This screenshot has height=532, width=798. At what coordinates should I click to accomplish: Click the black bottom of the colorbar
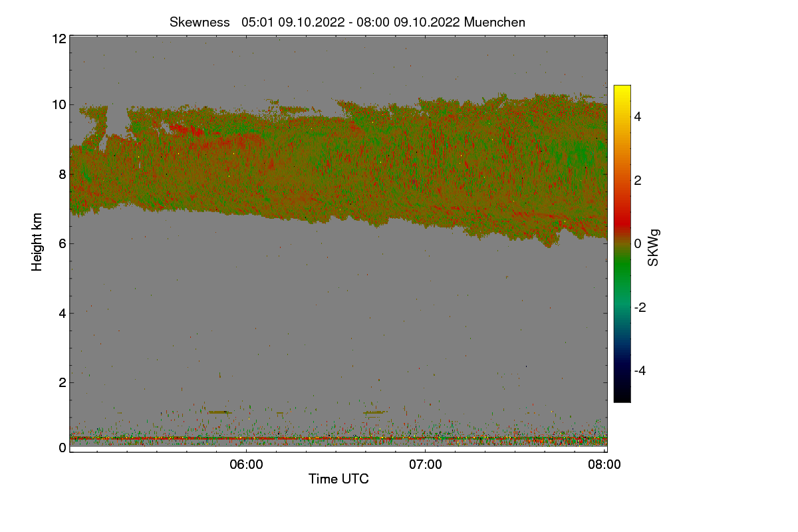click(x=622, y=397)
